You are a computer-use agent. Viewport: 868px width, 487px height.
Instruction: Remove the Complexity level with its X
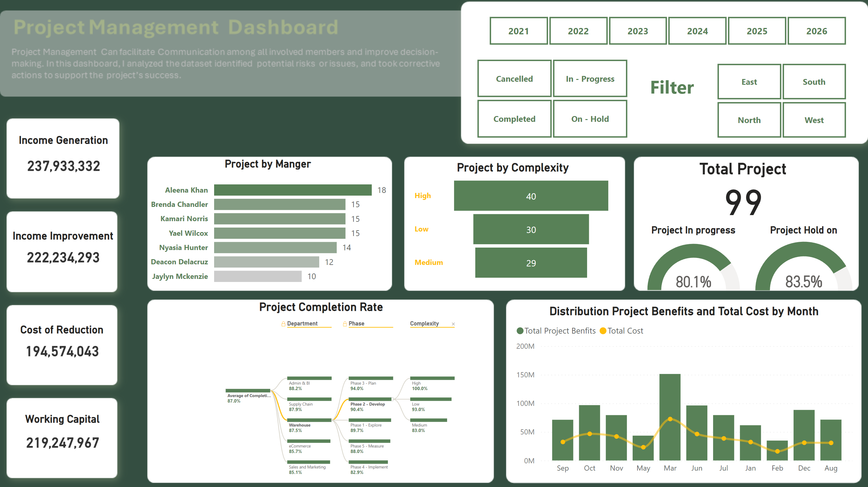453,324
